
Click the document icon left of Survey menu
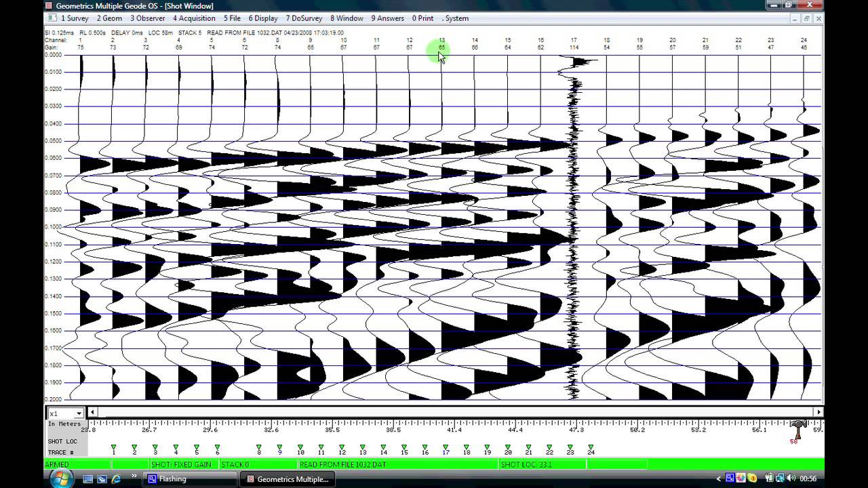[x=52, y=18]
